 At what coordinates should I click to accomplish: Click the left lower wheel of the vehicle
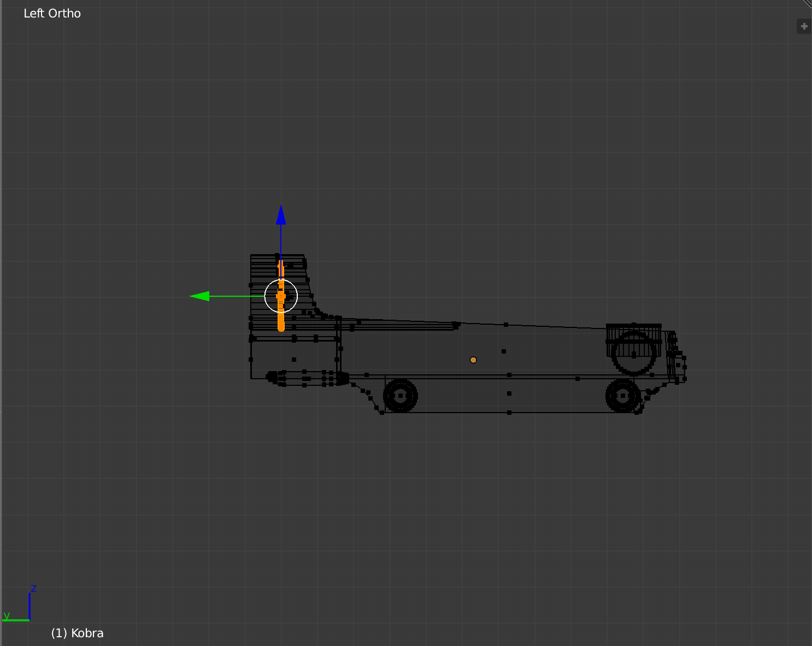tap(401, 396)
